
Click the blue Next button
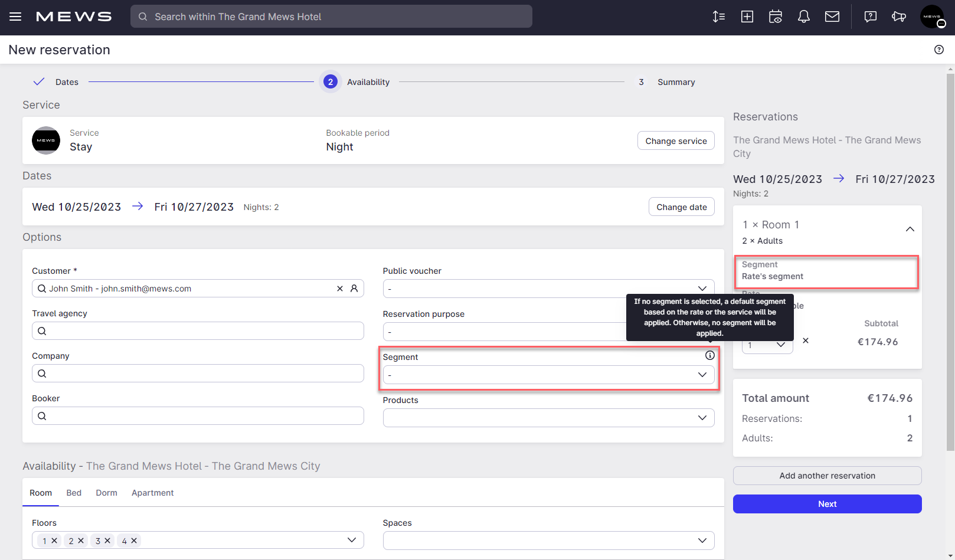click(827, 504)
